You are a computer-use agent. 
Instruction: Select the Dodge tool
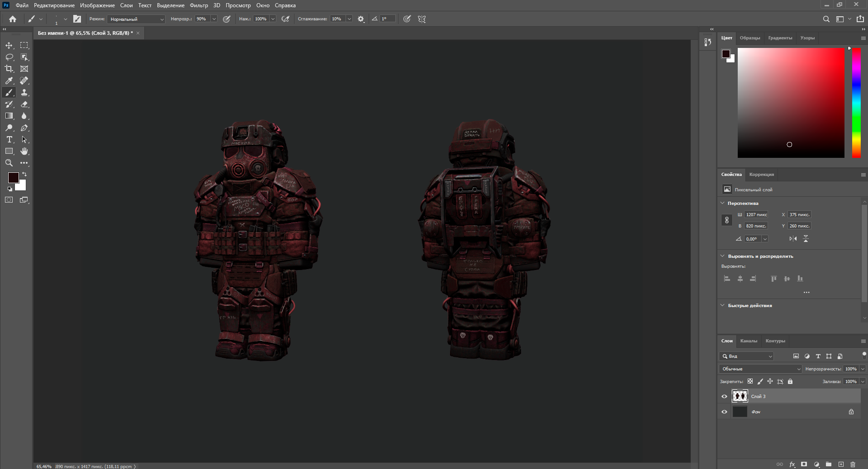[x=9, y=128]
